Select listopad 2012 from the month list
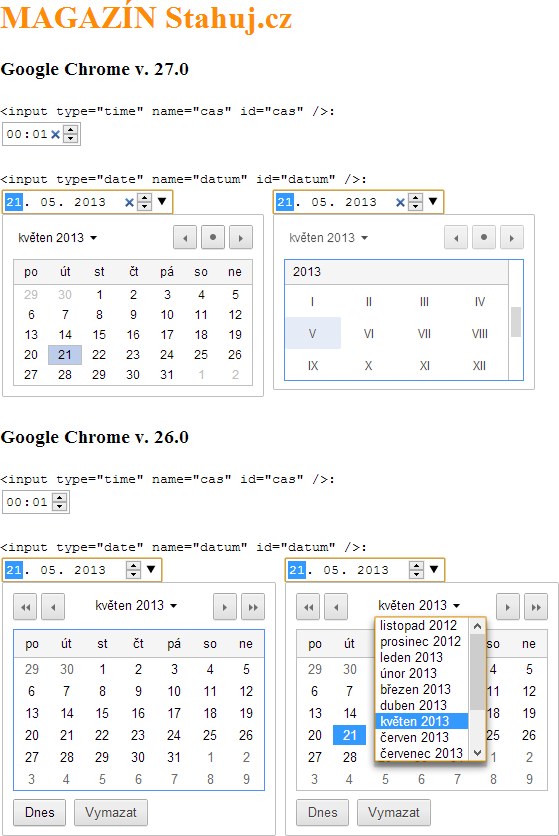Image resolution: width=559 pixels, height=836 pixels. [x=422, y=625]
